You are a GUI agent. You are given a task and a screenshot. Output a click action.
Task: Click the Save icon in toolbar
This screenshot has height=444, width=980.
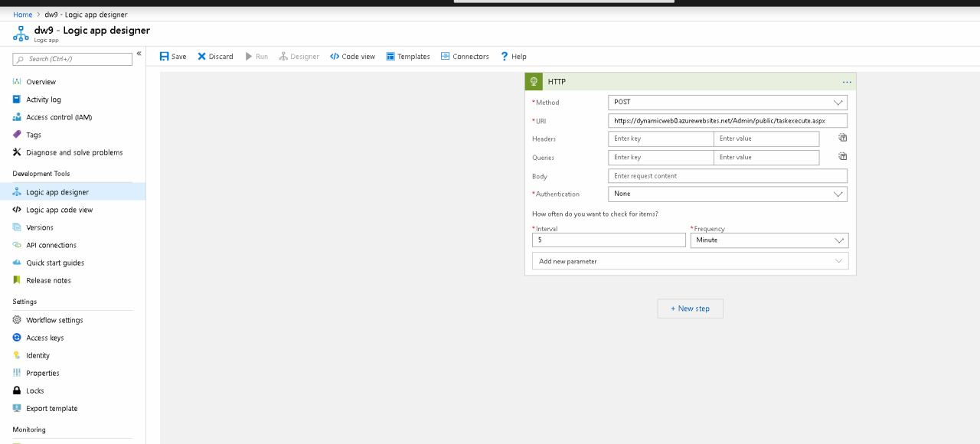pyautogui.click(x=164, y=57)
